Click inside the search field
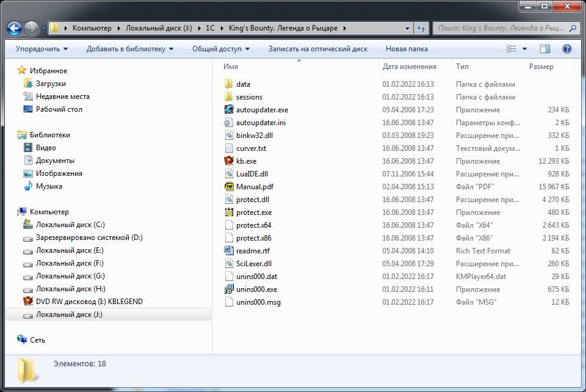The image size is (586, 392). (501, 27)
